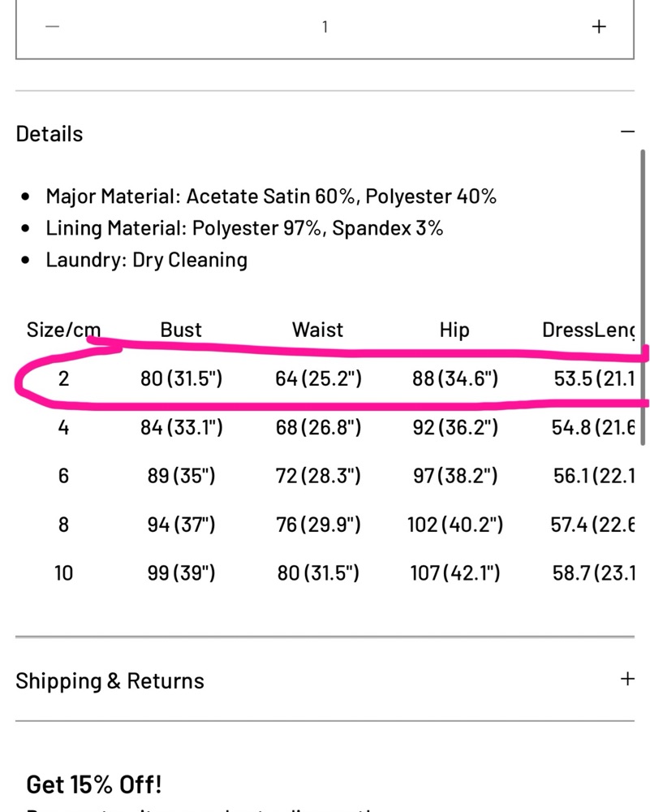This screenshot has width=650, height=812.
Task: Click the Get 15% Off! heading
Action: pyautogui.click(x=93, y=784)
